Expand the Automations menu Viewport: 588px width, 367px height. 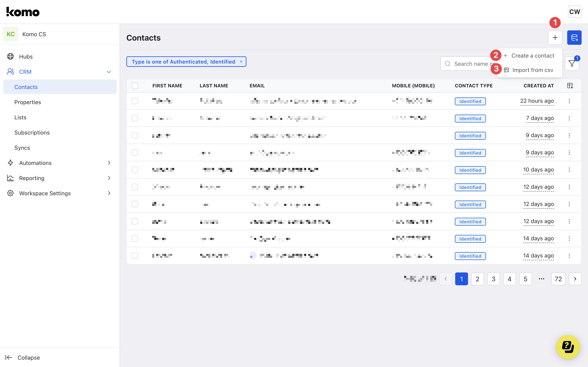tap(109, 163)
